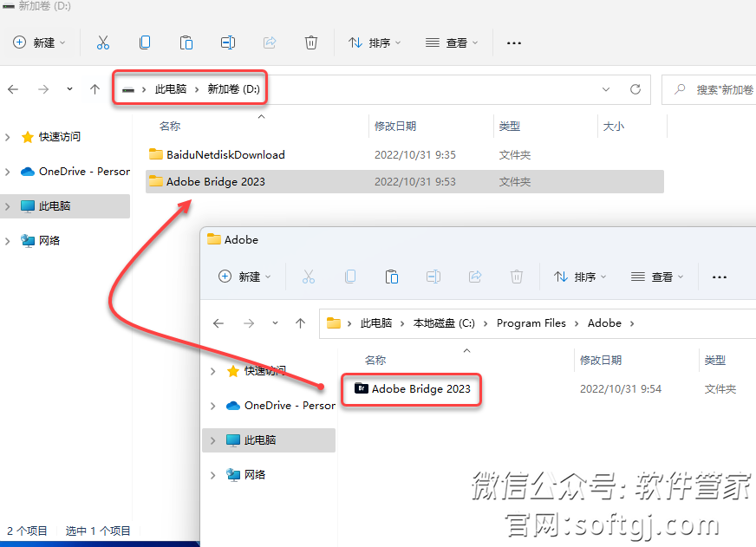Open the 新建 menu in Adobe window
This screenshot has height=547, width=756.
coord(244,277)
